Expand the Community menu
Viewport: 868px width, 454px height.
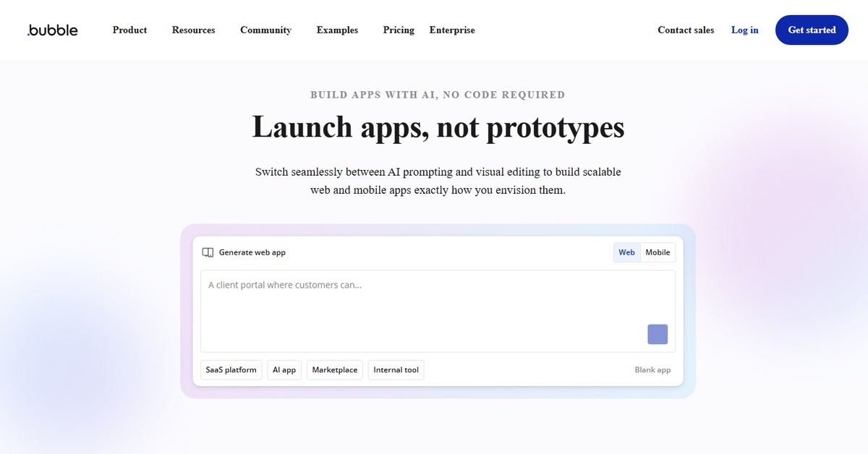point(265,30)
